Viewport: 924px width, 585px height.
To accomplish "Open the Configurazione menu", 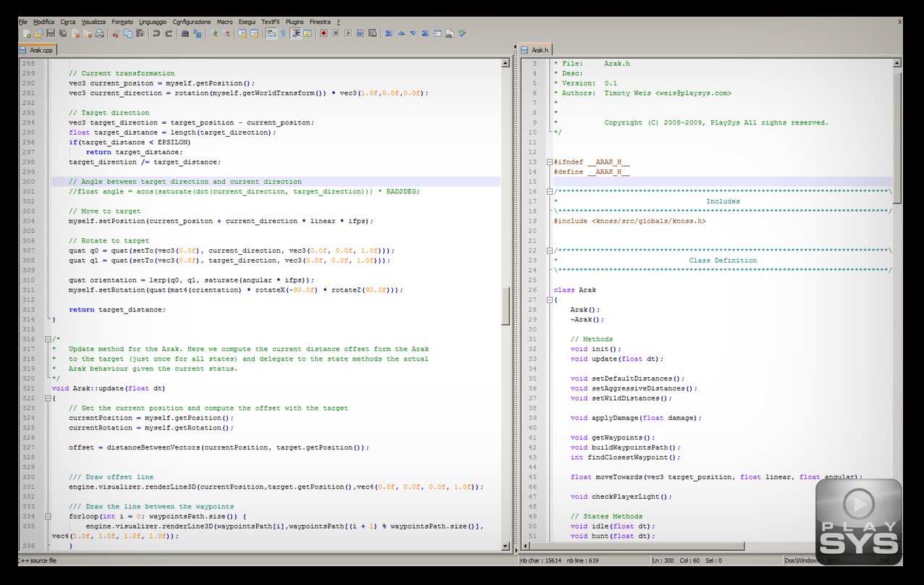I will pos(192,22).
